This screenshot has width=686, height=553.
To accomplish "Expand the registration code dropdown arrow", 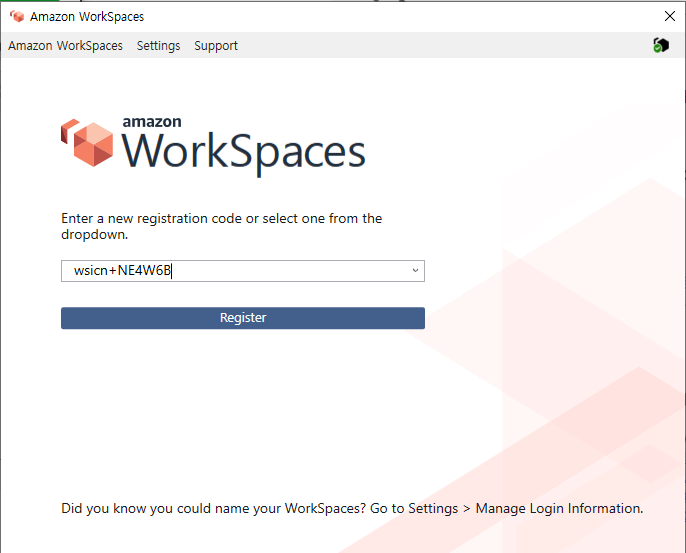I will (x=415, y=270).
